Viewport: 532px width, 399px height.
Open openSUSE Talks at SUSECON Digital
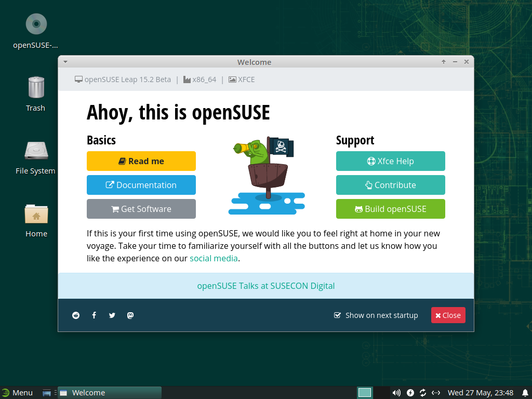tap(265, 286)
